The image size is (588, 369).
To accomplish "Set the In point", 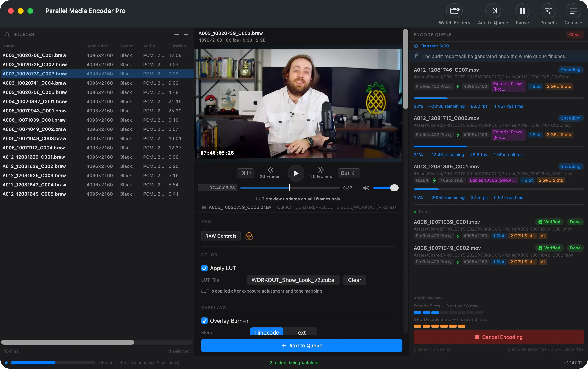I will pyautogui.click(x=245, y=173).
